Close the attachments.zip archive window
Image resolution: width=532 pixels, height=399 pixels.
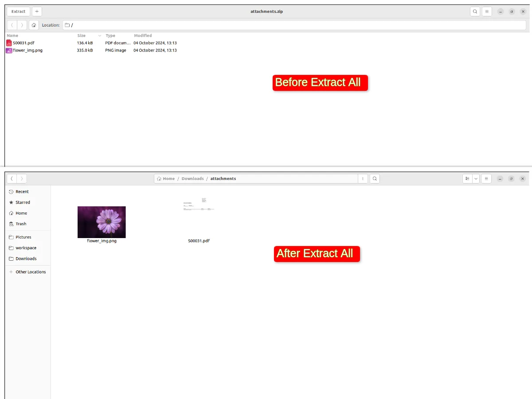(x=523, y=12)
